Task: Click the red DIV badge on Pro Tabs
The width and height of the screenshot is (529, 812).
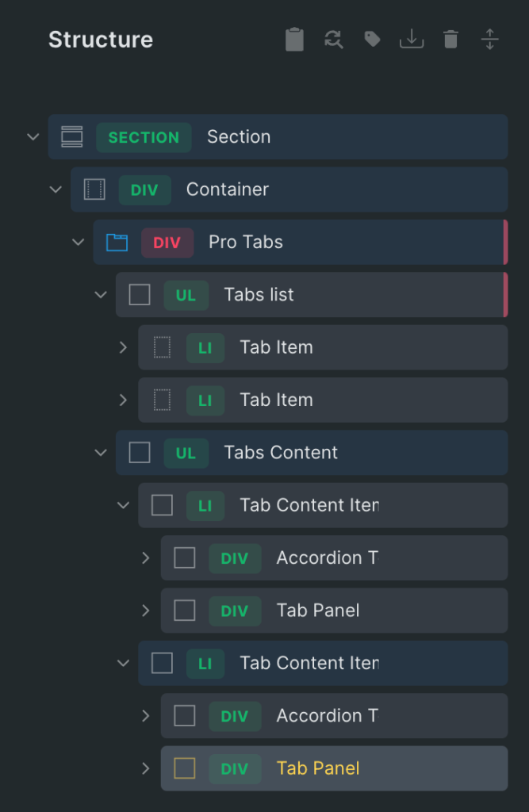Action: tap(167, 242)
